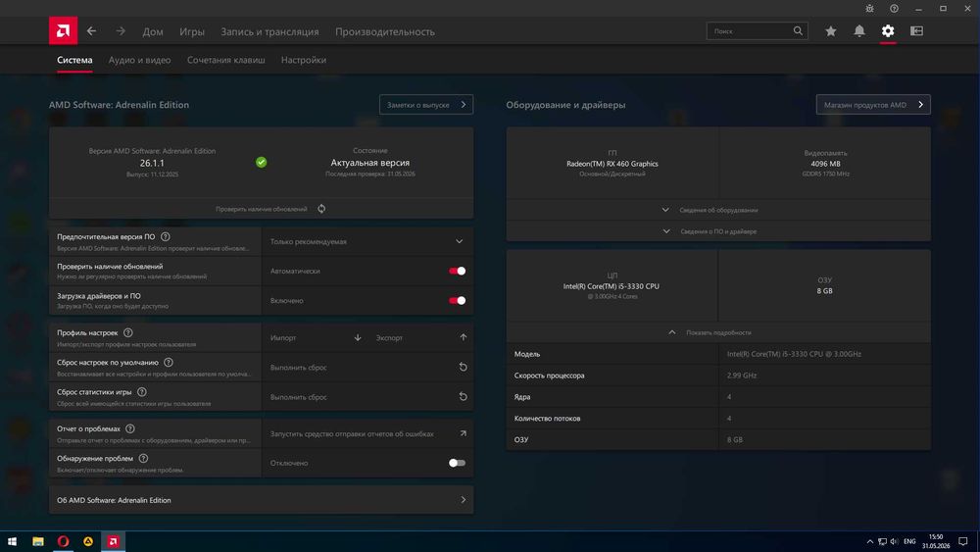This screenshot has height=552, width=980.
Task: Collapse Показать подробности CPU section
Action: pyautogui.click(x=718, y=332)
